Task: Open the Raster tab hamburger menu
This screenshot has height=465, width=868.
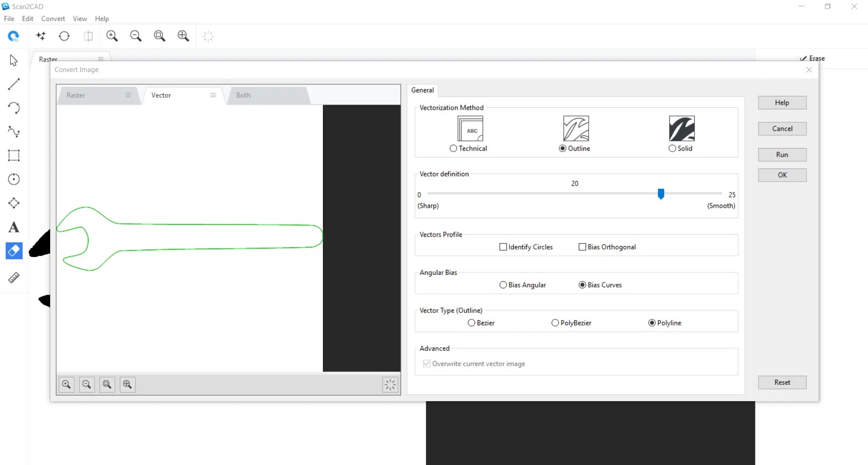Action: tap(128, 95)
